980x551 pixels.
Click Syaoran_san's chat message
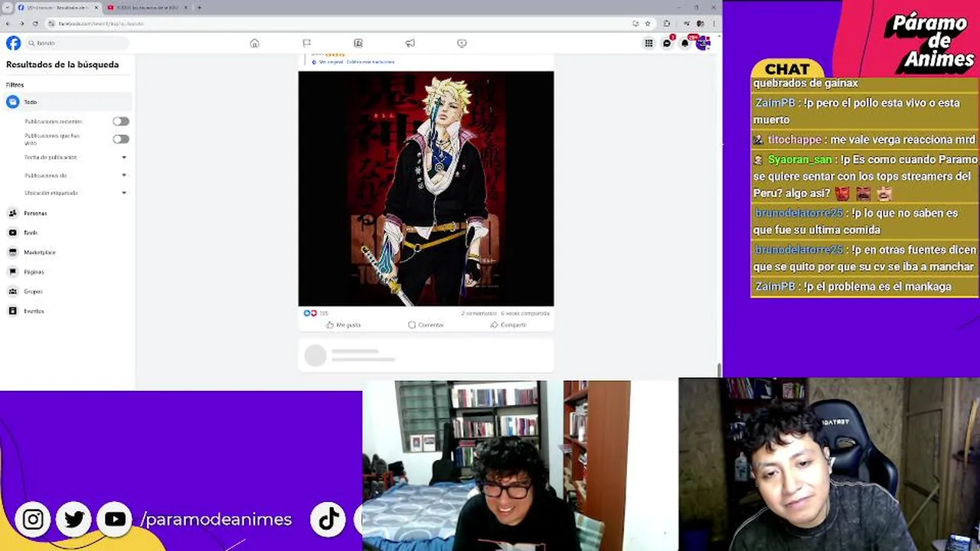click(x=864, y=176)
